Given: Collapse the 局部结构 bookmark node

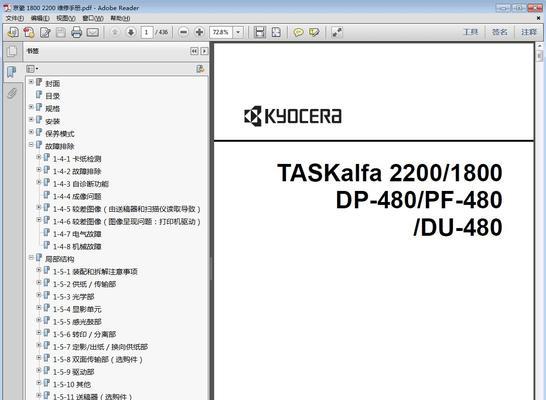Looking at the screenshot, I should click(x=31, y=257).
